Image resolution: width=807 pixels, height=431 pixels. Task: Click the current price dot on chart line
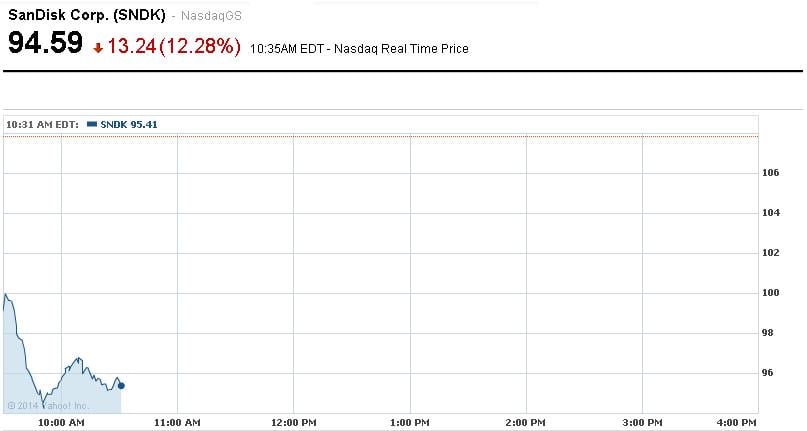(121, 385)
